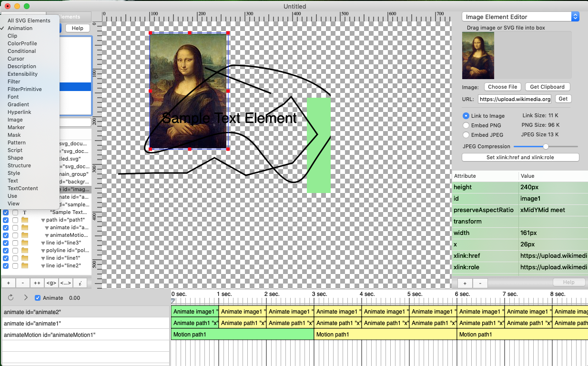This screenshot has height=366, width=588.
Task: Choose All SVG Elements from the menu
Action: click(x=29, y=20)
